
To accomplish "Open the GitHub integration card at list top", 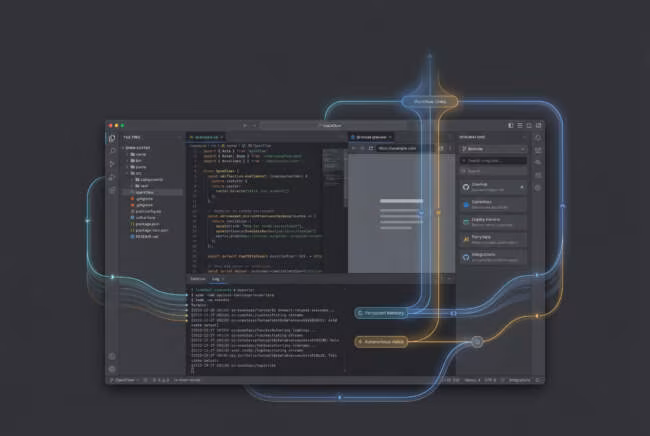I will point(493,187).
